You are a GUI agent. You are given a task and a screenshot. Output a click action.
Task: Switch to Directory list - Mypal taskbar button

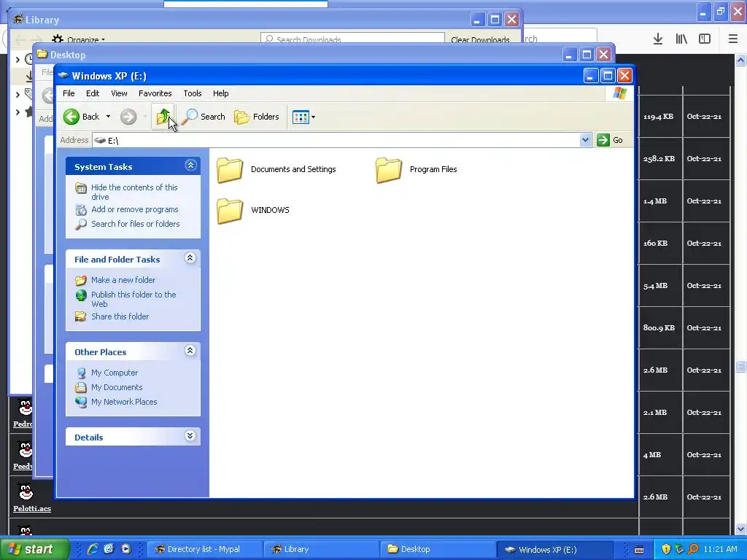tap(204, 549)
